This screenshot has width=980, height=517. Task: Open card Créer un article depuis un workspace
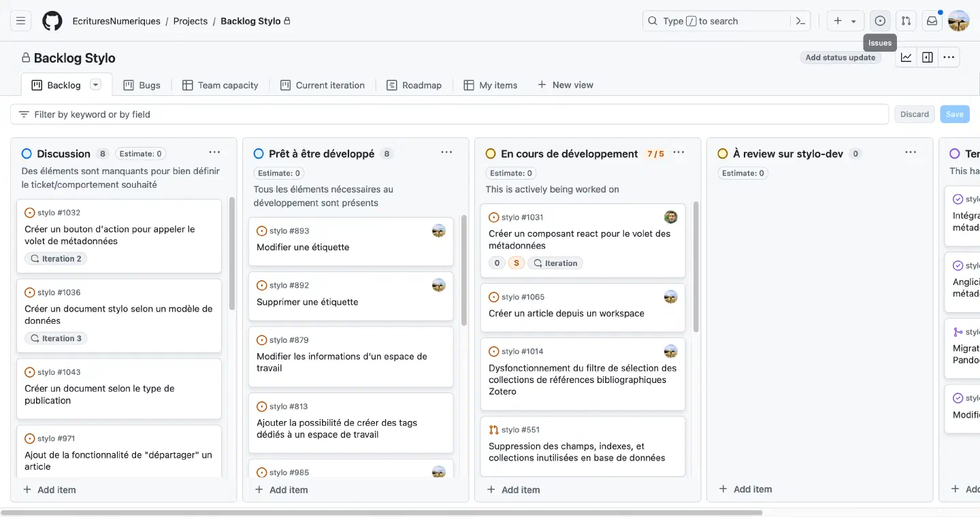pos(566,314)
